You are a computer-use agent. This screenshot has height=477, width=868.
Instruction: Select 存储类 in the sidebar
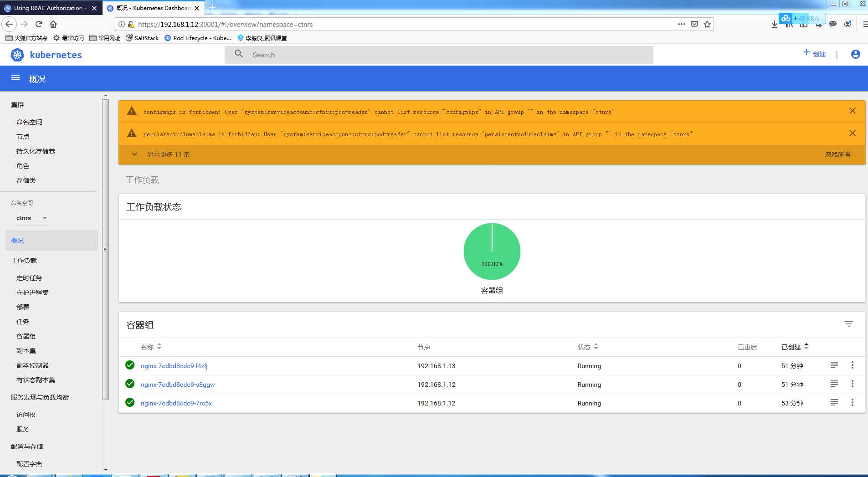[x=26, y=180]
